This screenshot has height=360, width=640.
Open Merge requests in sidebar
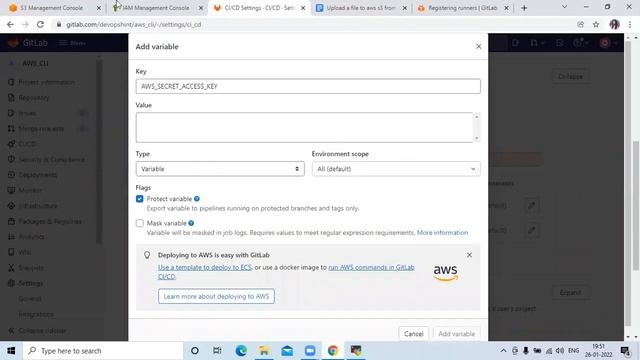click(x=41, y=129)
